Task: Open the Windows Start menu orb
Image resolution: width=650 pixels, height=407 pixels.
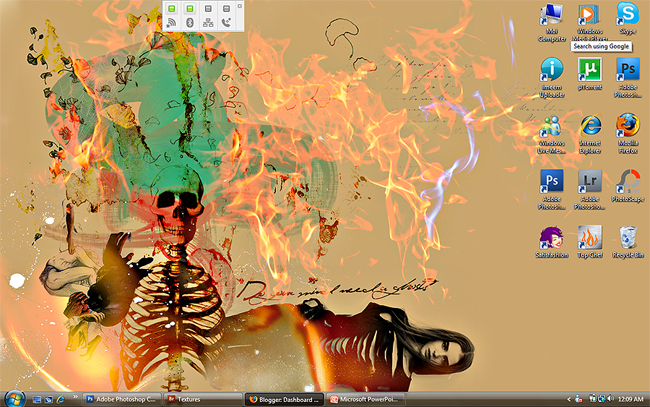Action: [15, 399]
